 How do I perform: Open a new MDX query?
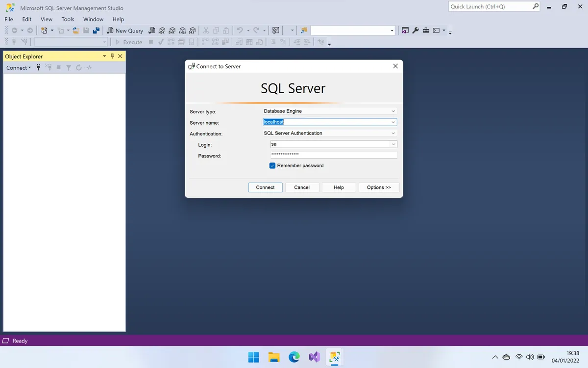(162, 30)
